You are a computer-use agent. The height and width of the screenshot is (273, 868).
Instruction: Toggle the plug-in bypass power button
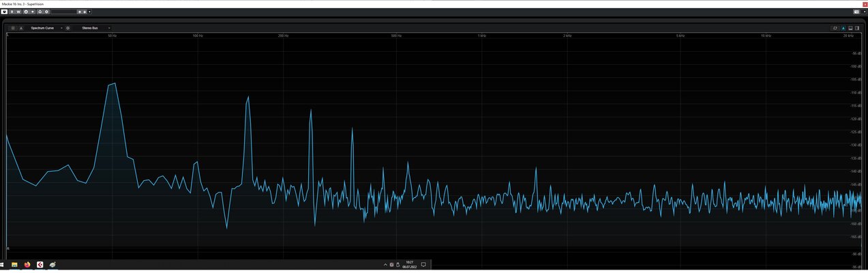click(4, 12)
